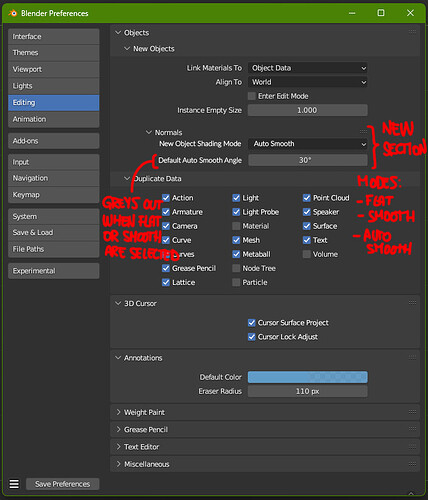Grab the Objects panel drag handle

412,32
